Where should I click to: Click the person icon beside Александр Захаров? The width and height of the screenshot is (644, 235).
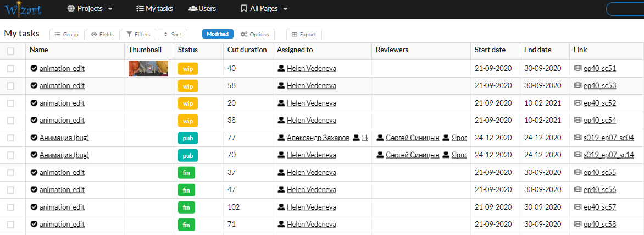click(x=281, y=138)
